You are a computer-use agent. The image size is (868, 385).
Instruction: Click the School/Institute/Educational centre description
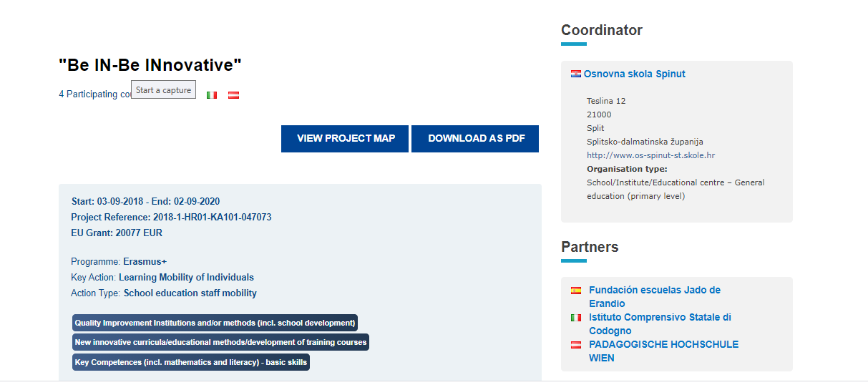pos(676,190)
